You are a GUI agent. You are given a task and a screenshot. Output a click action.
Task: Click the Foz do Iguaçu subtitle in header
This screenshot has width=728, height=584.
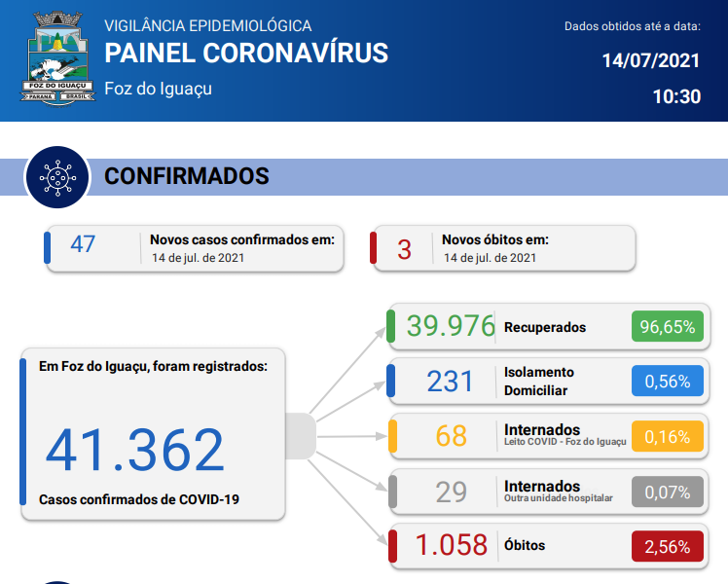pos(158,89)
